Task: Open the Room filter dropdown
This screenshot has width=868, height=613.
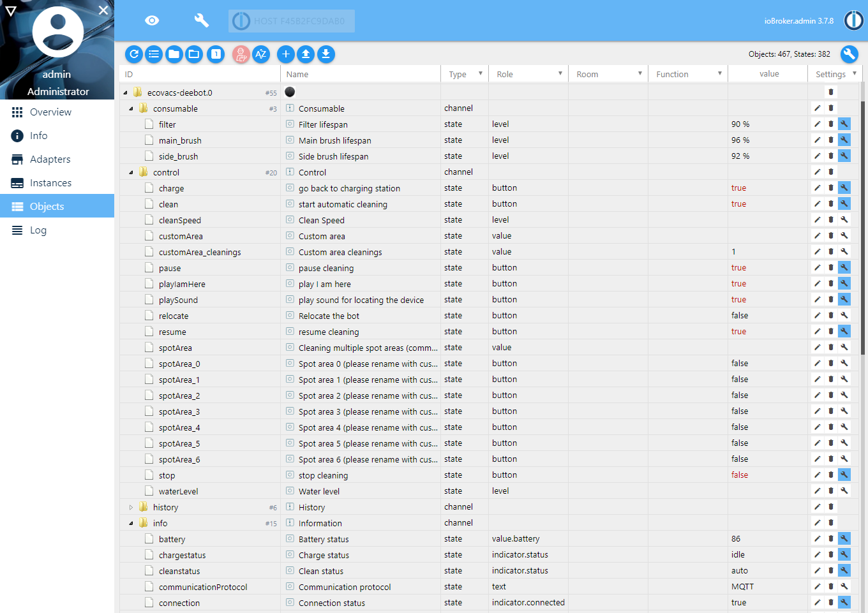Action: [608, 74]
